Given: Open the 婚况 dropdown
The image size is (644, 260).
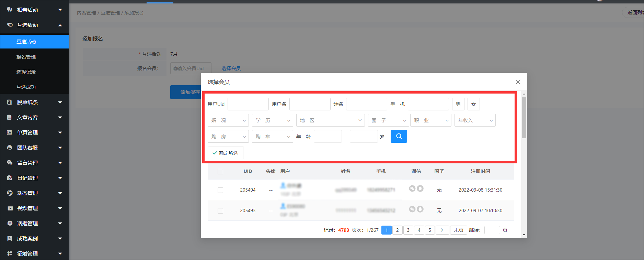Looking at the screenshot, I should tap(228, 120).
